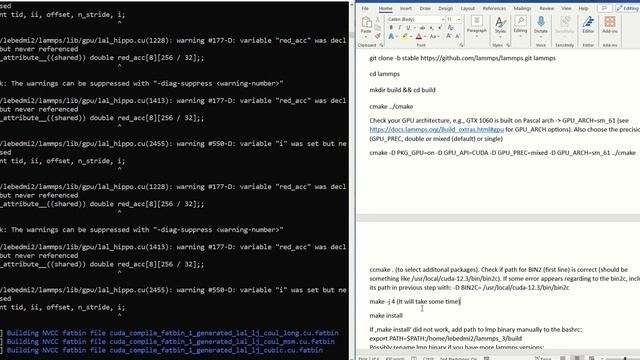The height and width of the screenshot is (360, 640).
Task: Click the 'mkdir build && cd build' line
Action: click(402, 90)
